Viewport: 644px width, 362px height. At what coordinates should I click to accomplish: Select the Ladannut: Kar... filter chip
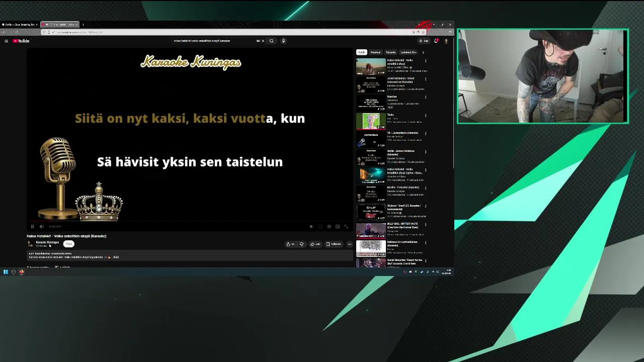[409, 52]
